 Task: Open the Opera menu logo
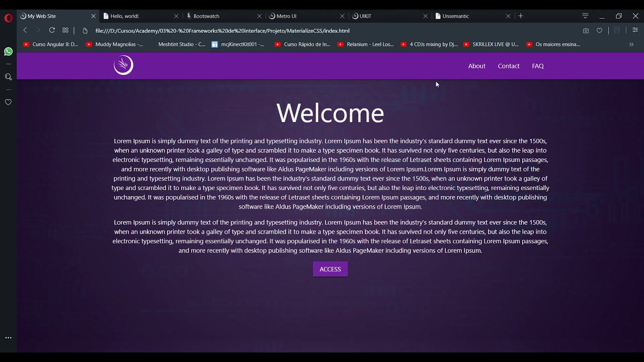8,18
